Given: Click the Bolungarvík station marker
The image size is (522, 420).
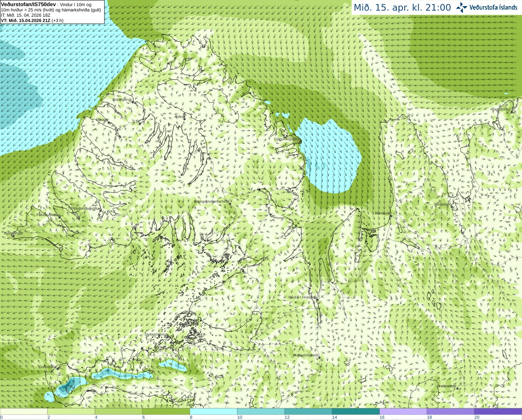Looking at the screenshot, I should point(133,102).
